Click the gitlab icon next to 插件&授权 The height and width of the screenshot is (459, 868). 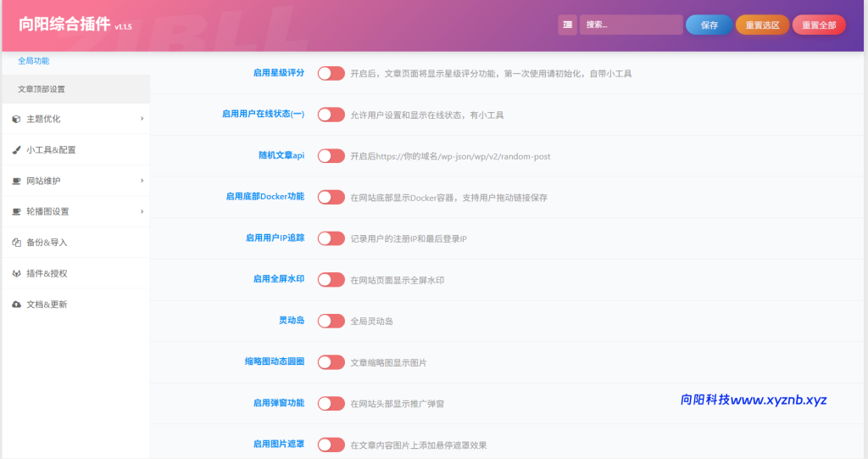(17, 274)
